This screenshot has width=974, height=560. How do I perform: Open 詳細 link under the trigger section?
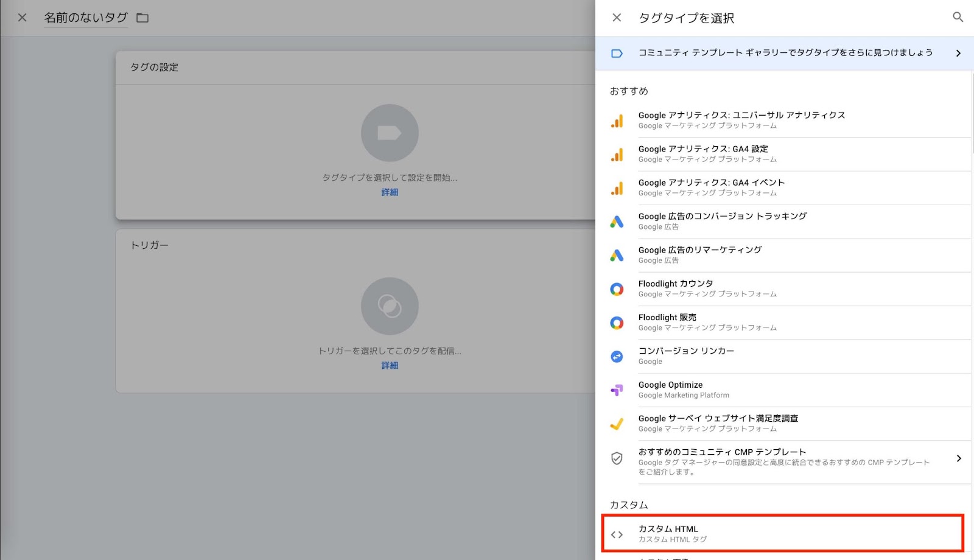(390, 366)
